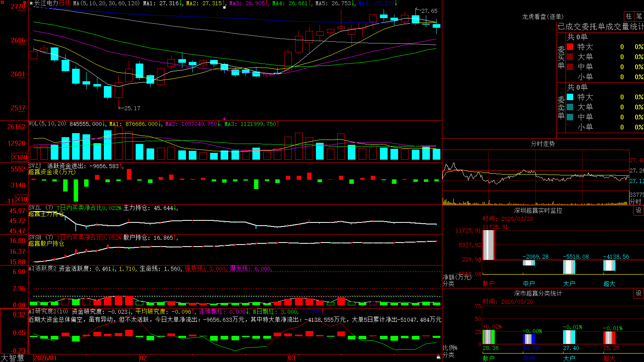Click the VOL(5,10,20) indicator label
This screenshot has height=362, width=644.
(x=47, y=123)
